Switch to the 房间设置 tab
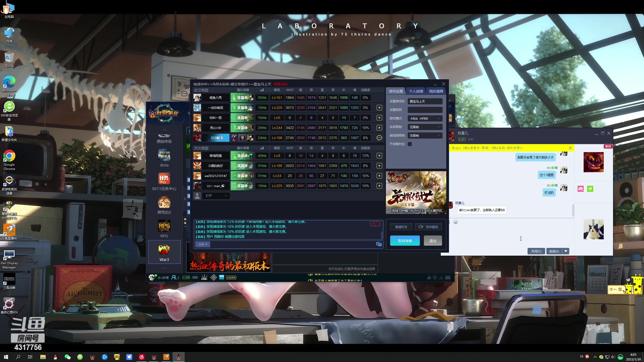The height and width of the screenshot is (362, 644). [x=396, y=91]
